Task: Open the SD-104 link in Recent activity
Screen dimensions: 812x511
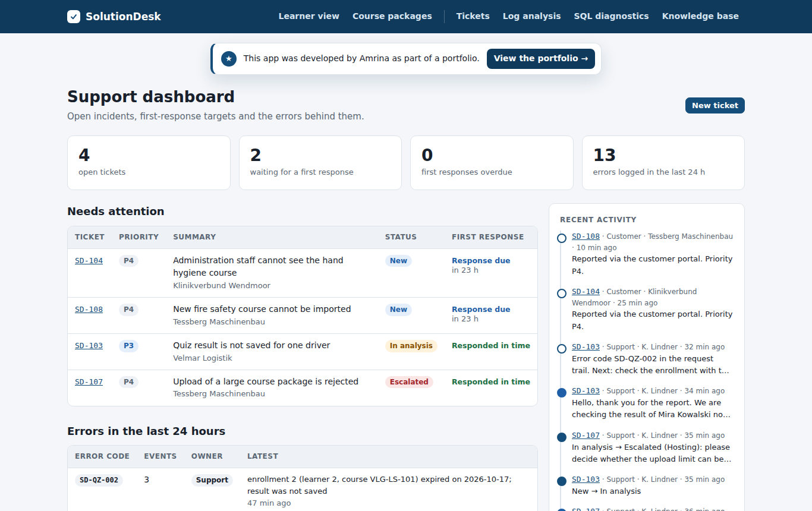Action: (x=586, y=292)
